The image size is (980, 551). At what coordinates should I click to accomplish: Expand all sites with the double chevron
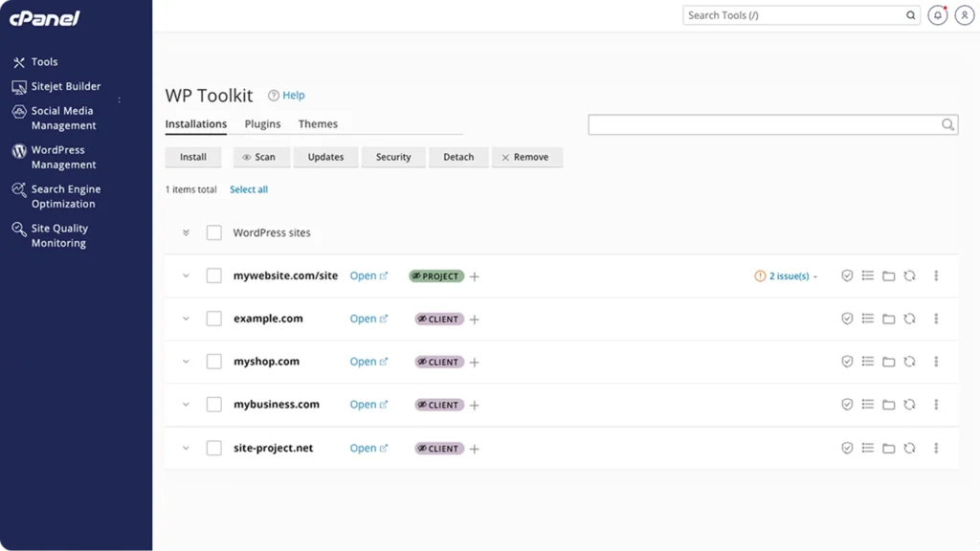(186, 232)
